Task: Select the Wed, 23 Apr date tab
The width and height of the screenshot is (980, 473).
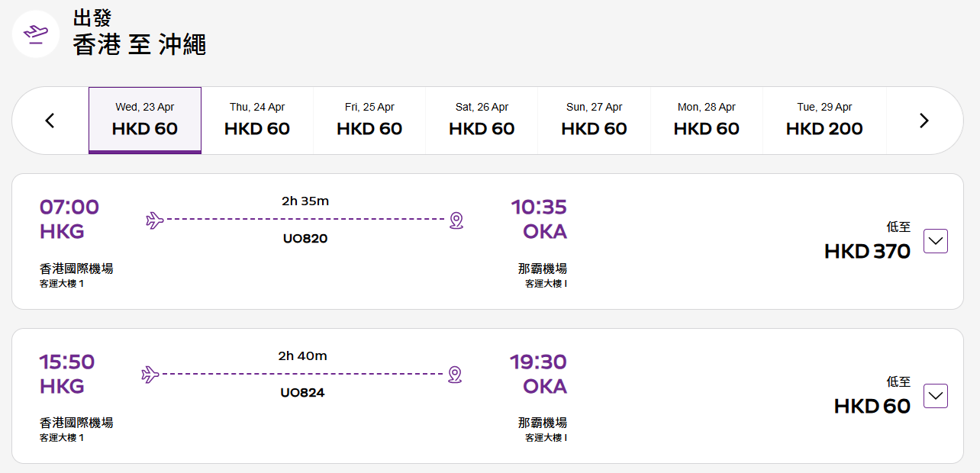Action: point(145,121)
